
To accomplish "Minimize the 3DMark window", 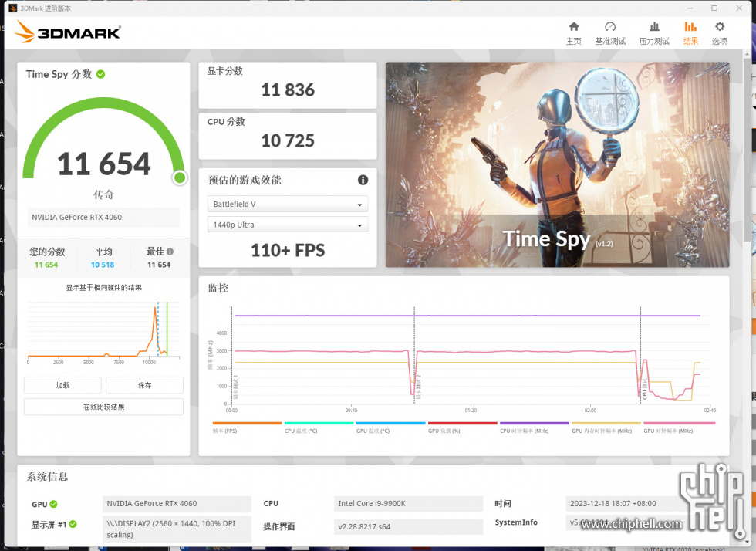I will (690, 8).
